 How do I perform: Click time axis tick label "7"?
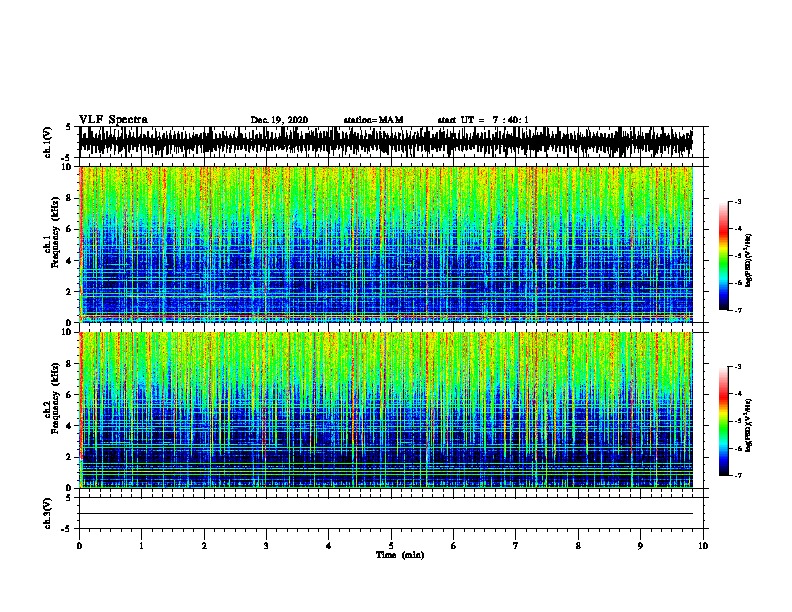tap(516, 546)
